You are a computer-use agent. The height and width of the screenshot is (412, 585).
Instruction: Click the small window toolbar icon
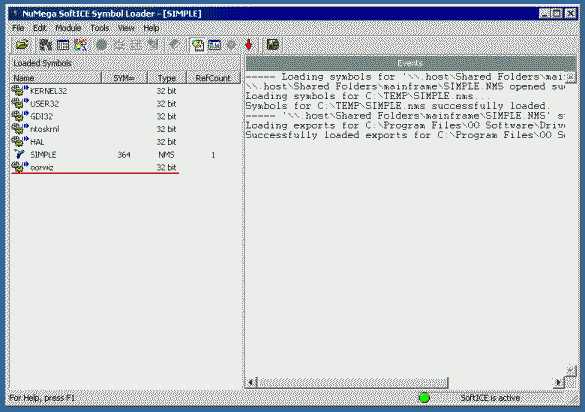click(215, 45)
